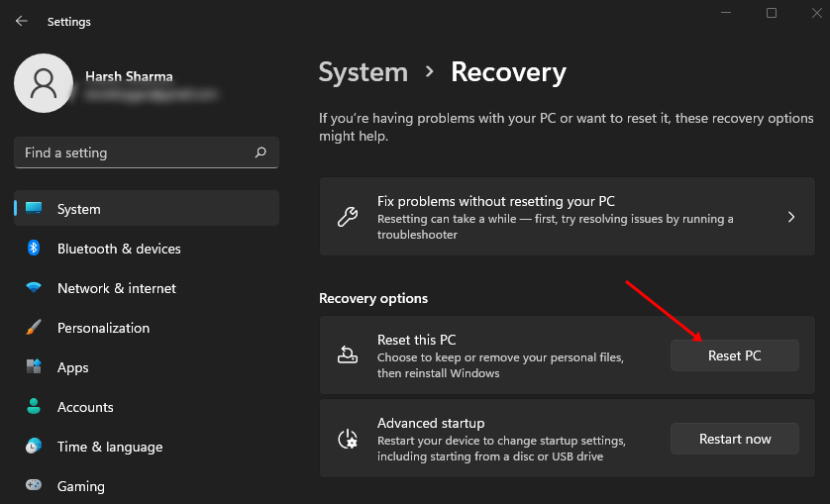Screen dimensions: 830x504
Task: Click the System breadcrumb link
Action: pos(363,72)
